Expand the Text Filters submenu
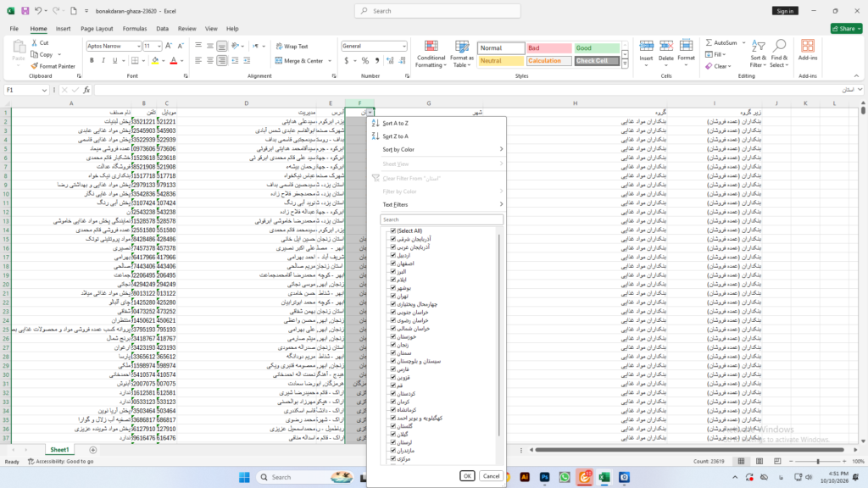 pyautogui.click(x=442, y=205)
